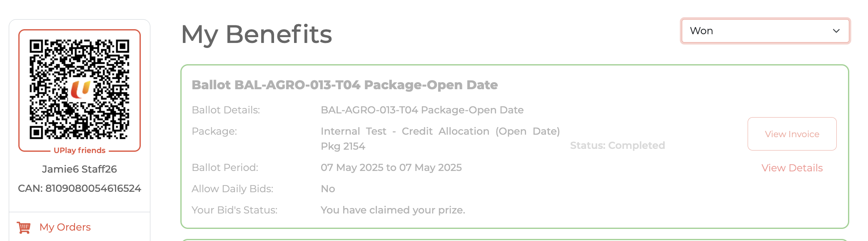Click the Status: Completed label
868x241 pixels.
coord(617,146)
